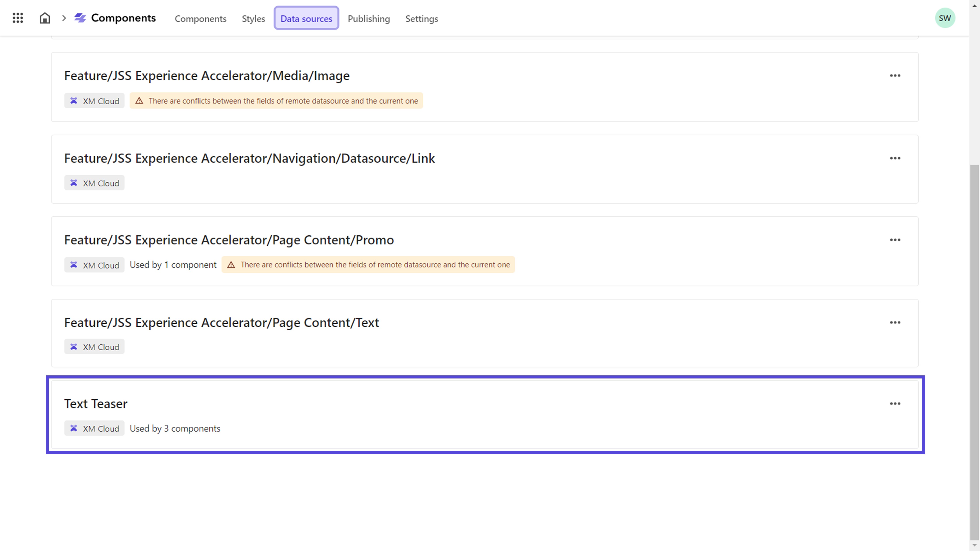Click 'Used by 3 components' on Text Teaser
980x551 pixels.
[x=175, y=428]
